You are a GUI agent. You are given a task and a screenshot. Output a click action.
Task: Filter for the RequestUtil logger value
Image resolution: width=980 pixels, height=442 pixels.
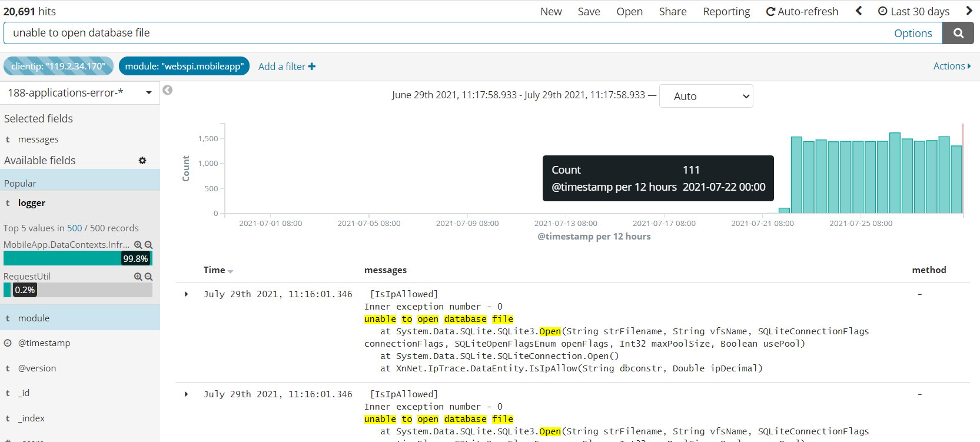point(138,277)
